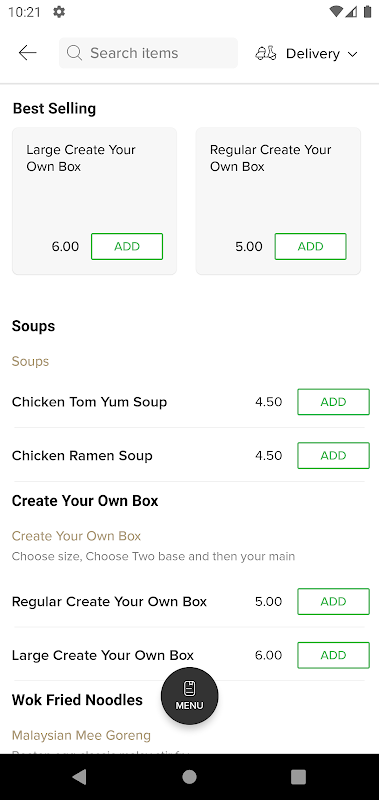Add Large Create Your Own Box from Best Selling

[127, 246]
